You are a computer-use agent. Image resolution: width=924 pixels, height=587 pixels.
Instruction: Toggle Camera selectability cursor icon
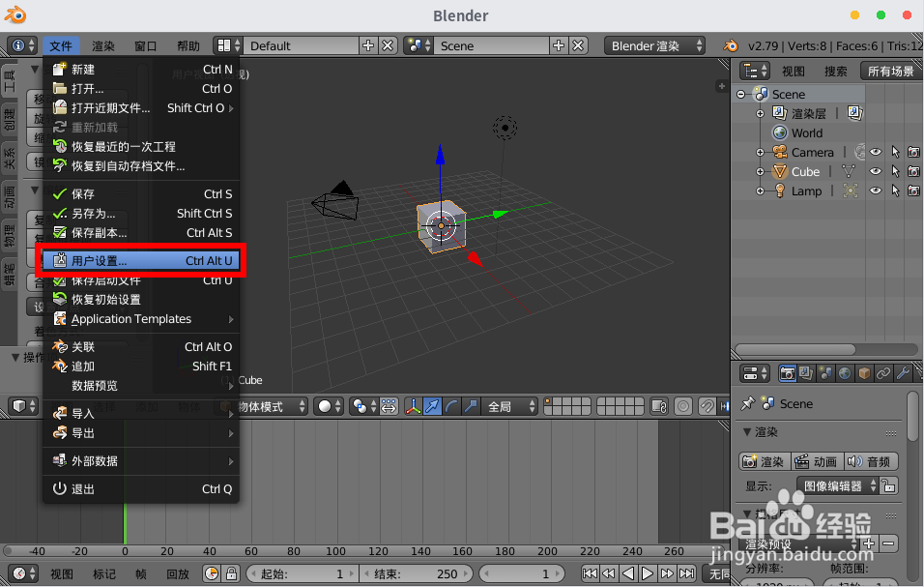coord(895,152)
